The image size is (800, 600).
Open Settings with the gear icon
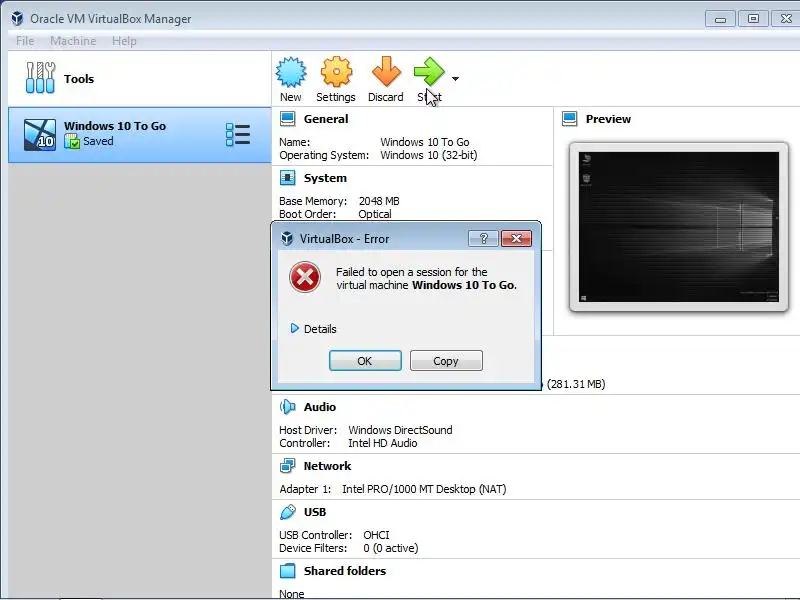pos(336,72)
